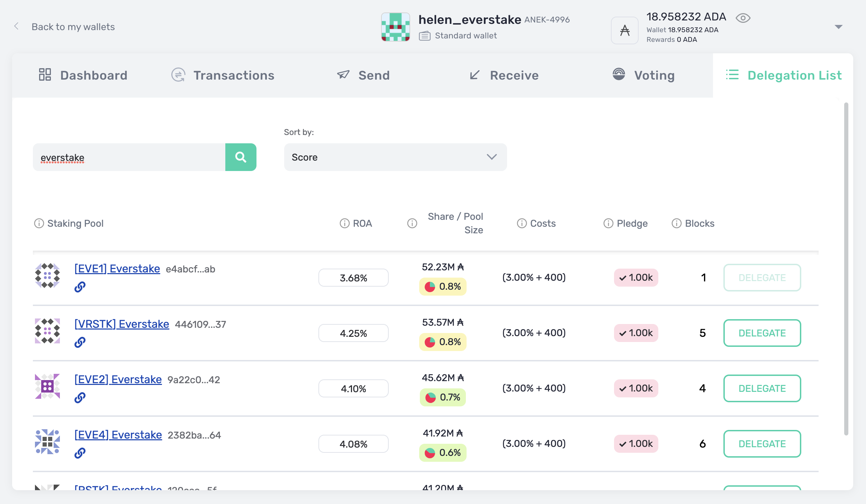Screen dimensions: 866x504
Task: Open the Sort by Score dropdown
Action: (395, 157)
